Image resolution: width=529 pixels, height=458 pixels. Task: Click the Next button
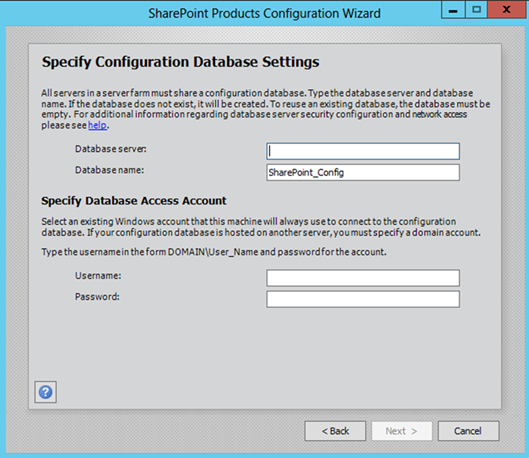(402, 431)
